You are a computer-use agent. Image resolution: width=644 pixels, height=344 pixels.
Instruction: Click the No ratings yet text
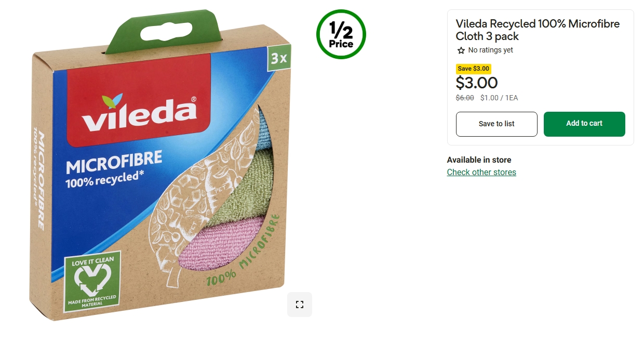(491, 50)
